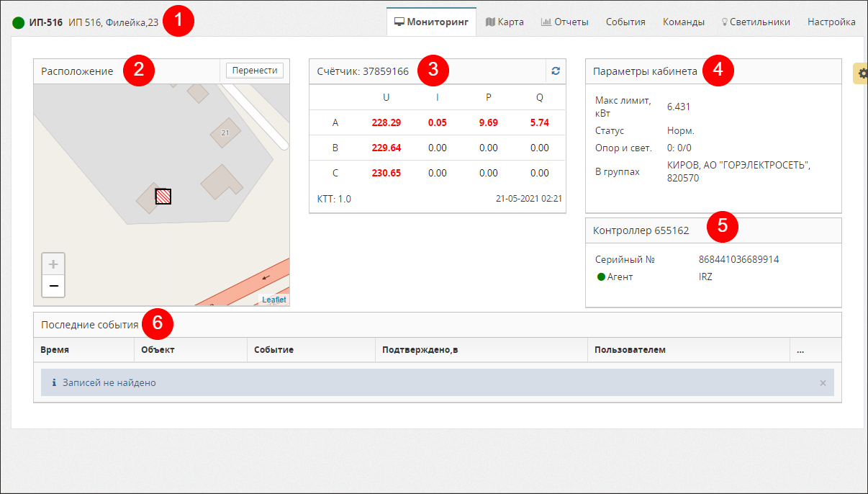Dismiss the 'Записей не найдено' alert
This screenshot has height=494, width=868.
click(823, 383)
